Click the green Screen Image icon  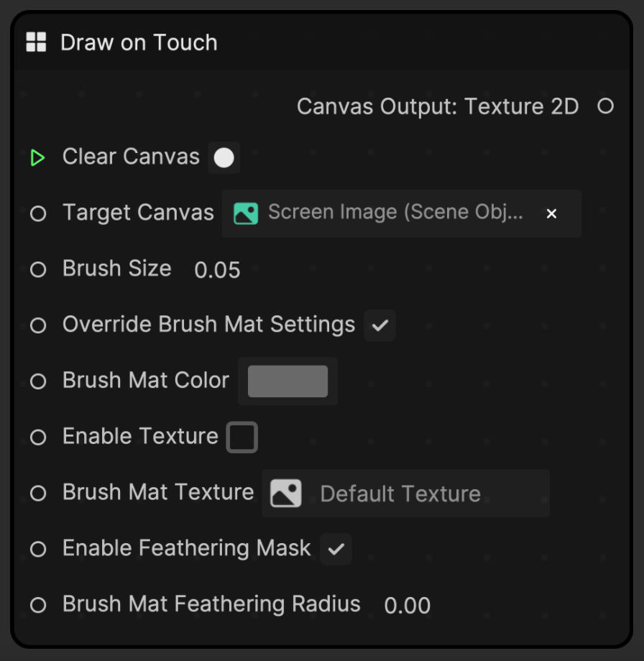click(246, 213)
